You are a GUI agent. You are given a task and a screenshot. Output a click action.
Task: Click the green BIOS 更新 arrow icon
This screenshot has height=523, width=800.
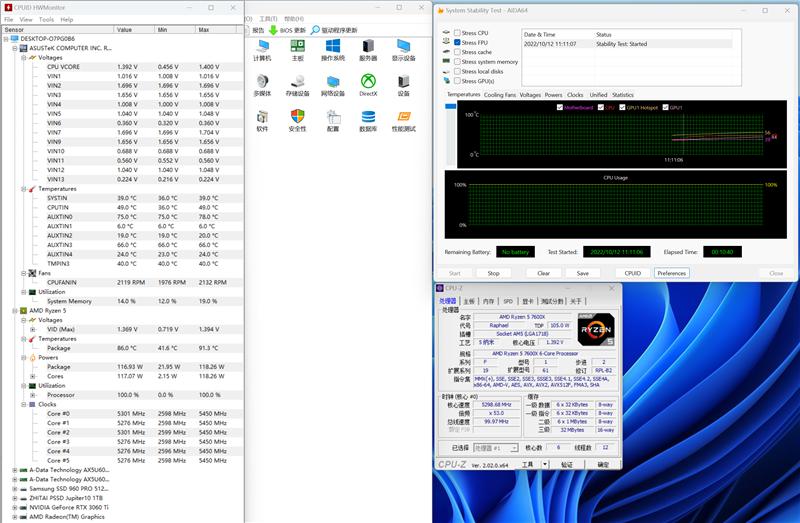[x=273, y=30]
